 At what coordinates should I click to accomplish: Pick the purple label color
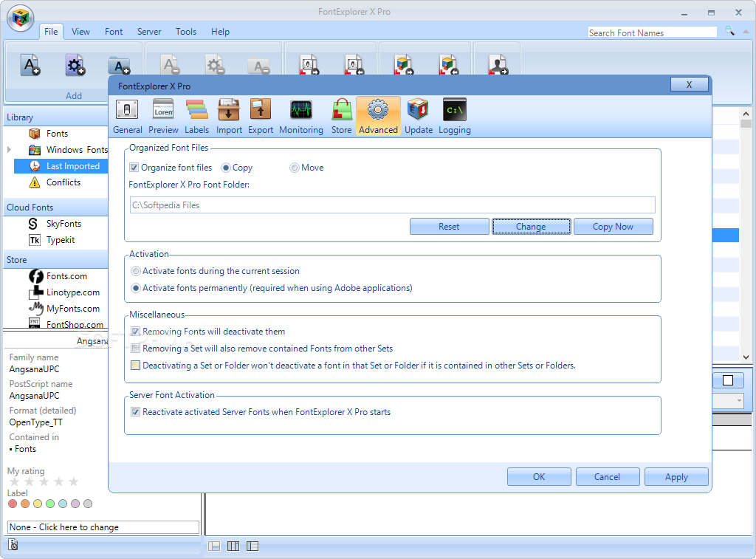[75, 504]
